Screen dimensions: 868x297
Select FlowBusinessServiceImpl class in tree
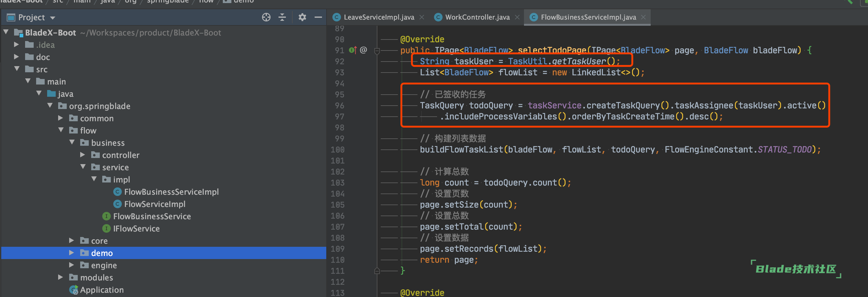point(171,192)
